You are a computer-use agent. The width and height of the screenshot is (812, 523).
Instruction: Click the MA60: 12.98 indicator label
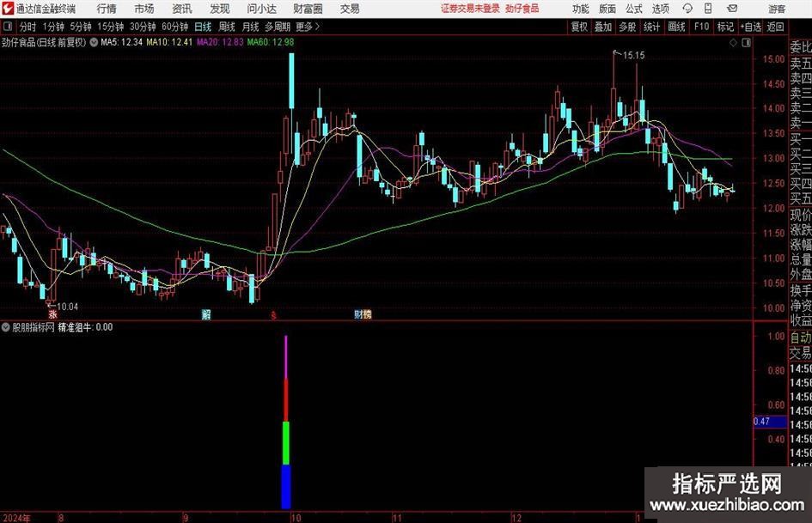(x=271, y=42)
